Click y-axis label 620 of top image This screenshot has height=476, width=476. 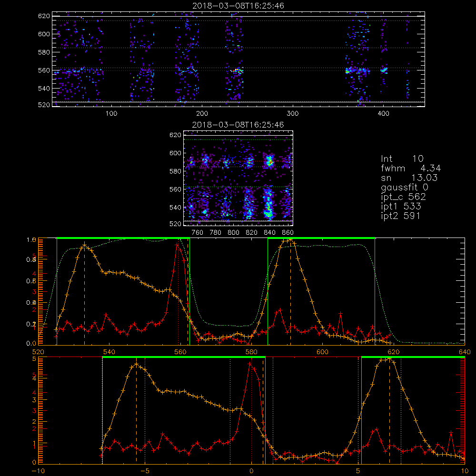[44, 16]
